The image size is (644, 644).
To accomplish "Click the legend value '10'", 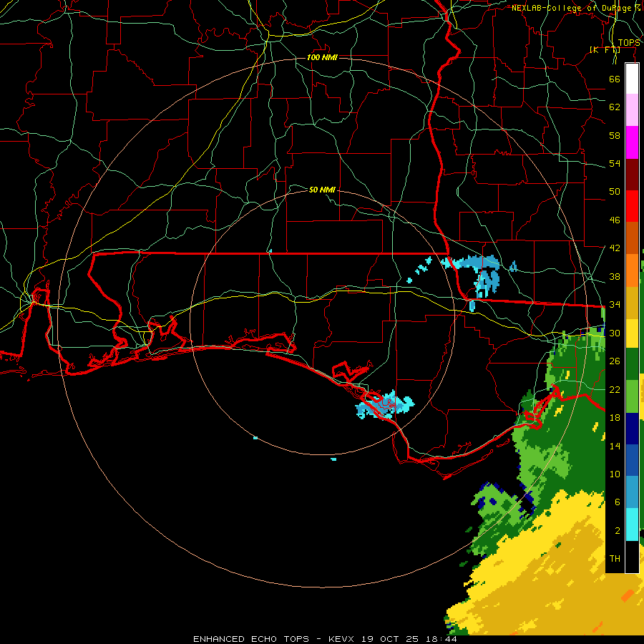I will tap(615, 474).
